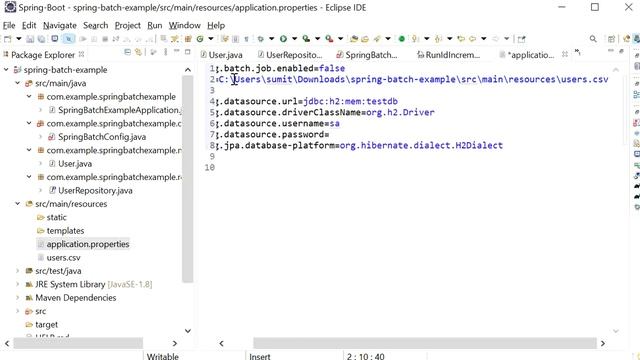The height and width of the screenshot is (360, 640).
Task: Open the Edit menu
Action: (x=29, y=25)
